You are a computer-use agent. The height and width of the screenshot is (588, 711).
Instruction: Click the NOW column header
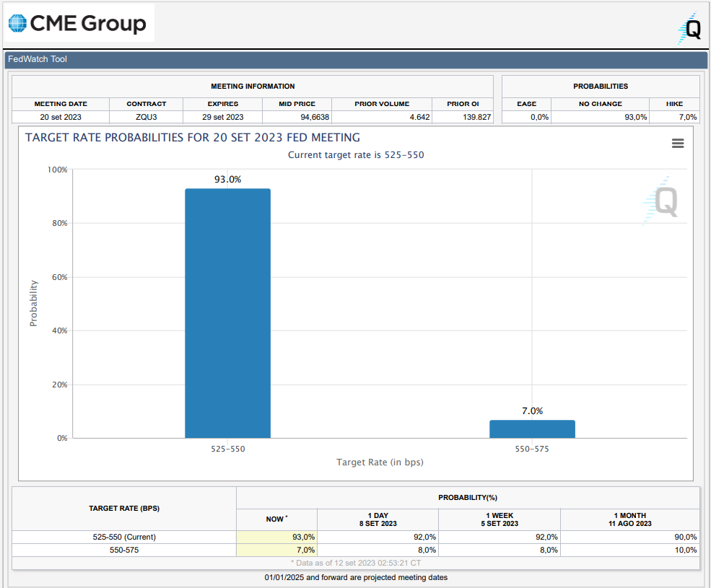276,519
